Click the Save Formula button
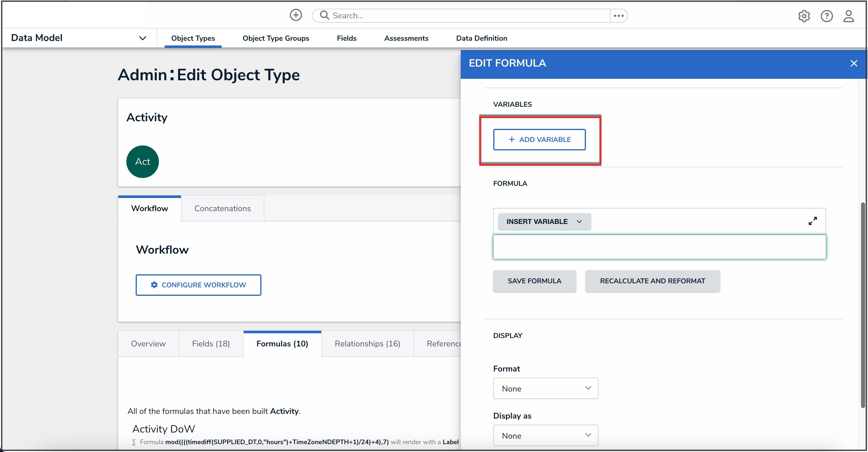This screenshot has height=452, width=868. pyautogui.click(x=534, y=281)
